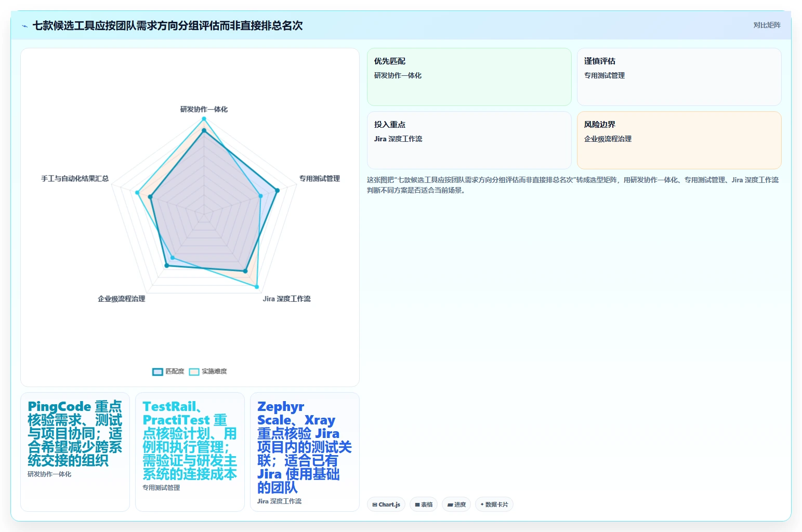Click Jira 深度工作流 text in 投入重点 card
Image resolution: width=802 pixels, height=532 pixels.
tap(398, 139)
